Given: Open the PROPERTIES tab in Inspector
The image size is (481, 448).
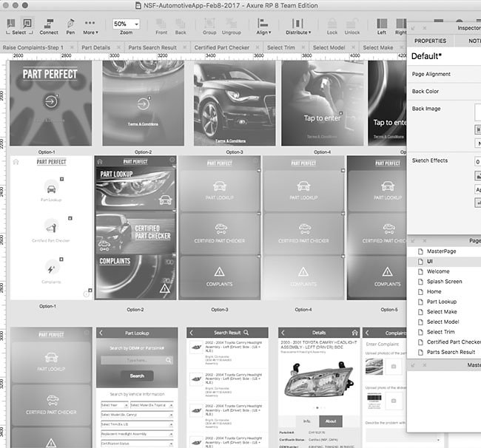Looking at the screenshot, I should [x=430, y=41].
